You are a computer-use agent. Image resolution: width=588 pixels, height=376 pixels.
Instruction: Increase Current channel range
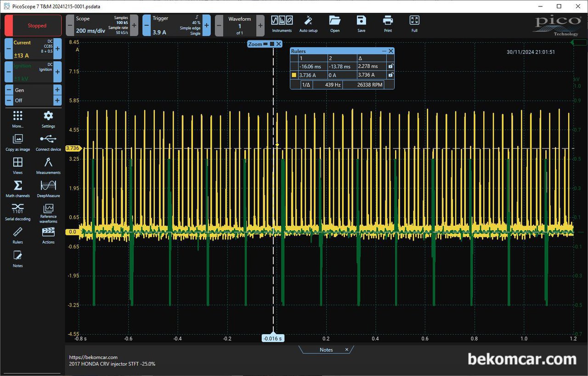tap(58, 49)
